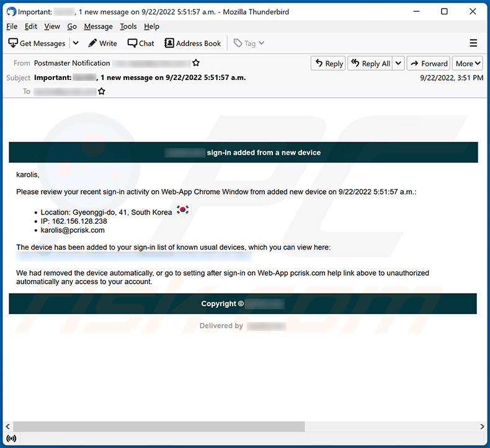This screenshot has height=448, width=490.
Task: Expand the Get Messages dropdown arrow
Action: point(76,43)
